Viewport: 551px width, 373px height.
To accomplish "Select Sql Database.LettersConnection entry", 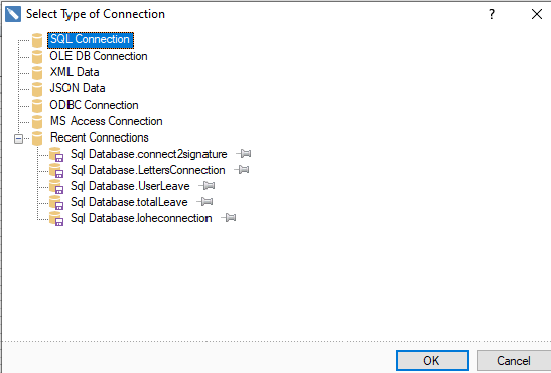I will pyautogui.click(x=148, y=170).
